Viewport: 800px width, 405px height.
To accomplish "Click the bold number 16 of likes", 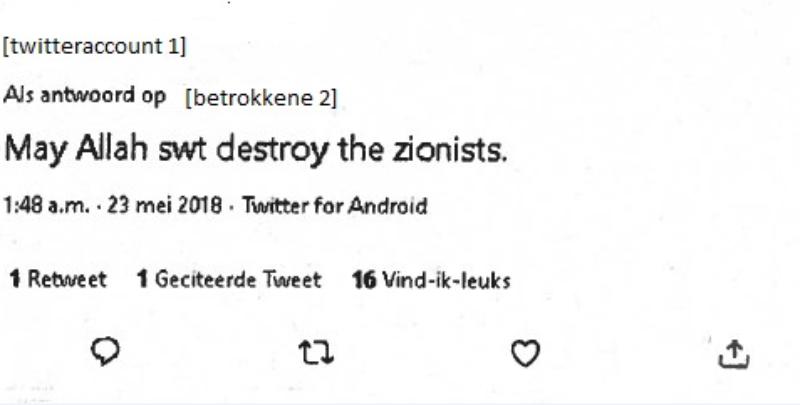I will tap(364, 280).
